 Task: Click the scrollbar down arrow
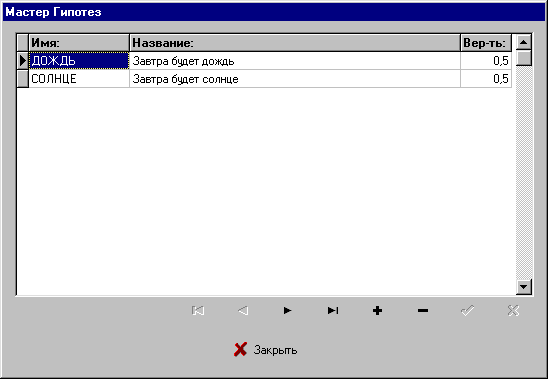(524, 287)
